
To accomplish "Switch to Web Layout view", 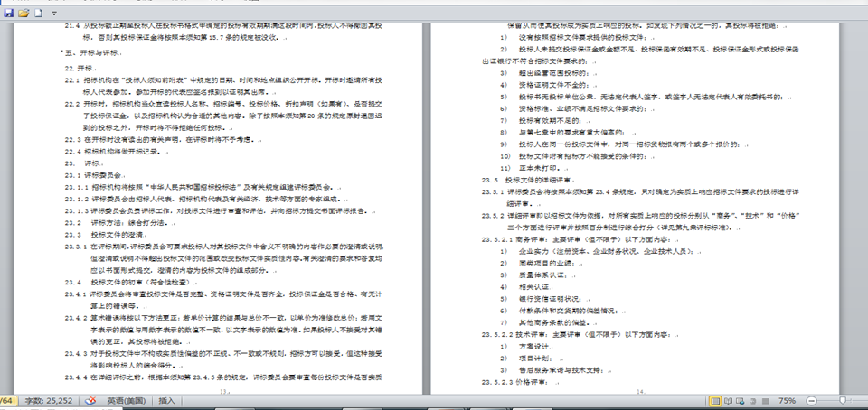I will point(741,401).
